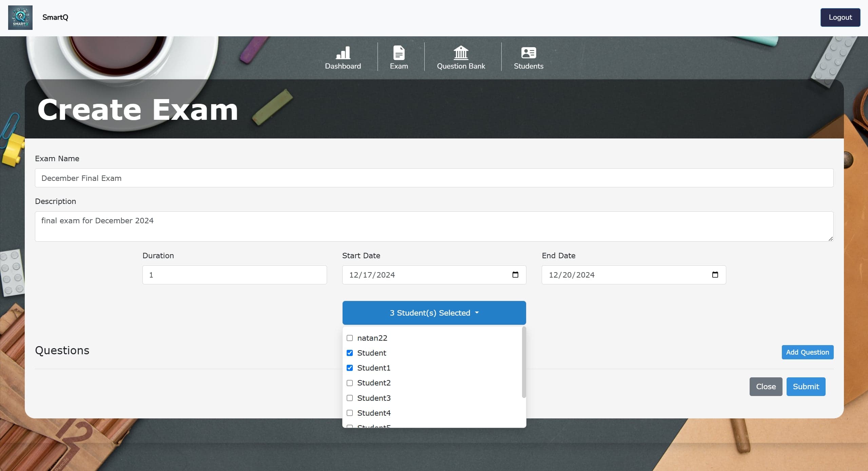Image resolution: width=868 pixels, height=471 pixels.
Task: Submit the exam form
Action: (806, 387)
